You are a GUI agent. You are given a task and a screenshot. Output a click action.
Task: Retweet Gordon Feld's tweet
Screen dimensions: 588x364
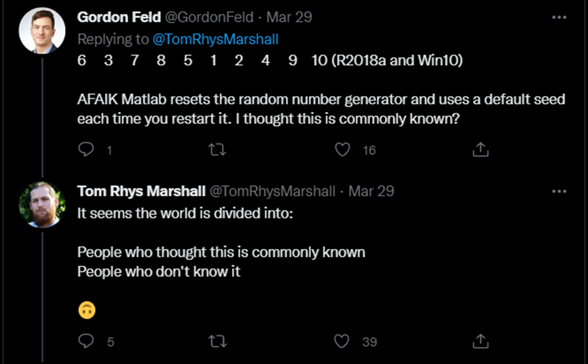tap(216, 149)
